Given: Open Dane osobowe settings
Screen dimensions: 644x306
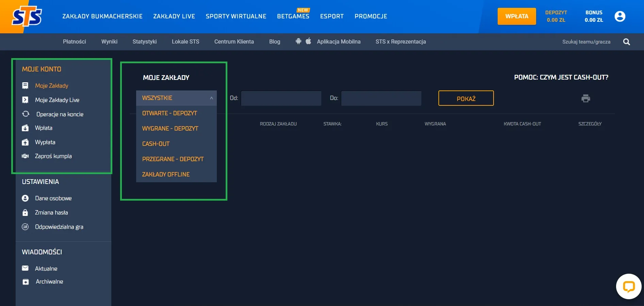Looking at the screenshot, I should 53,198.
